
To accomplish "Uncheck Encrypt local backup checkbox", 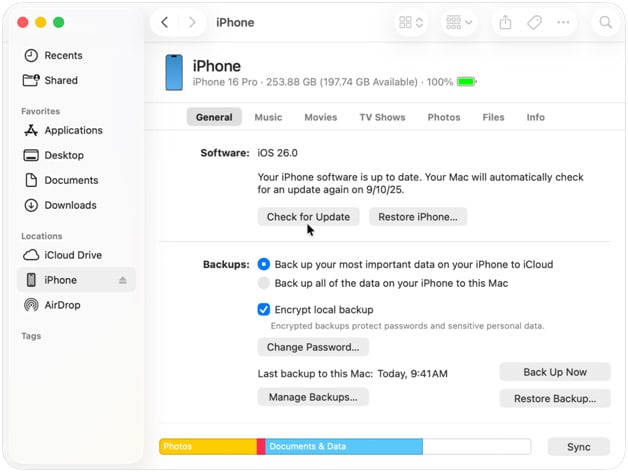I will (264, 309).
